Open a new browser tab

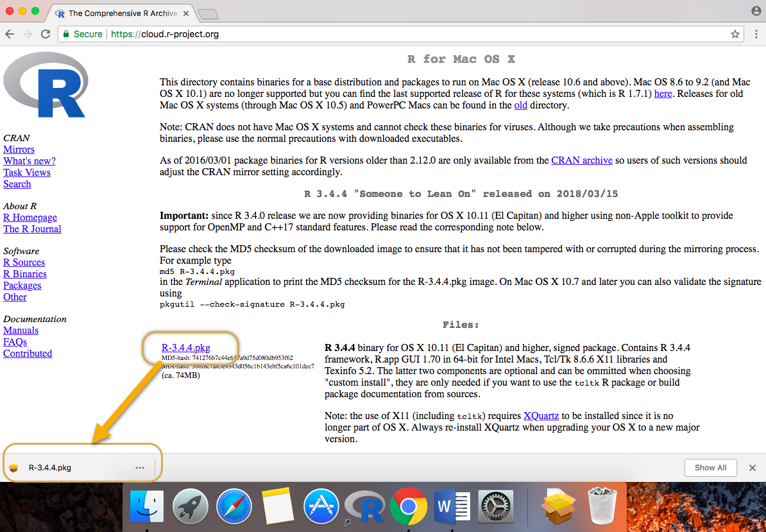[208, 13]
